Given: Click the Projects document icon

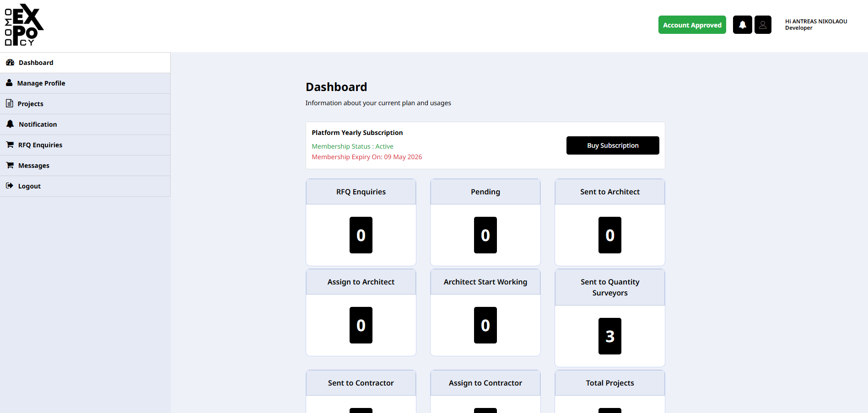Looking at the screenshot, I should pyautogui.click(x=10, y=103).
